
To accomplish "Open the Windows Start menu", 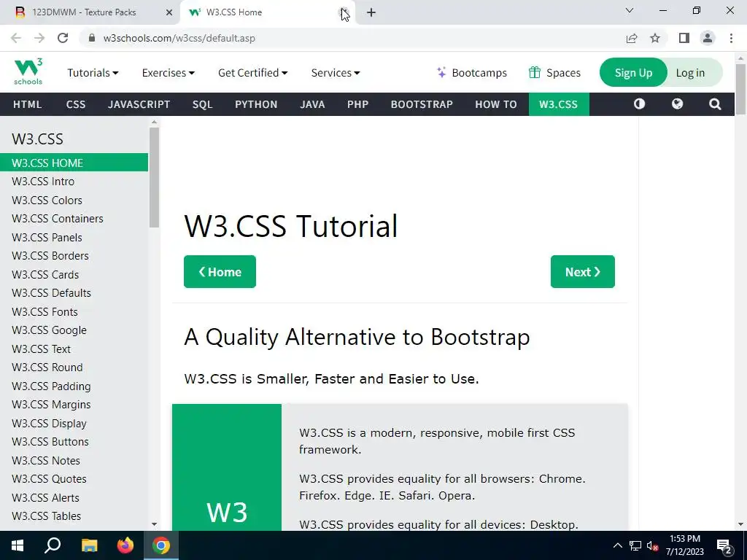I will pyautogui.click(x=18, y=545).
